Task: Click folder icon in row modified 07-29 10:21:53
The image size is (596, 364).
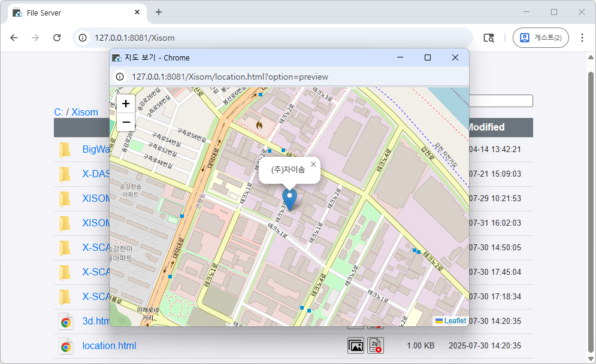Action: tap(65, 199)
